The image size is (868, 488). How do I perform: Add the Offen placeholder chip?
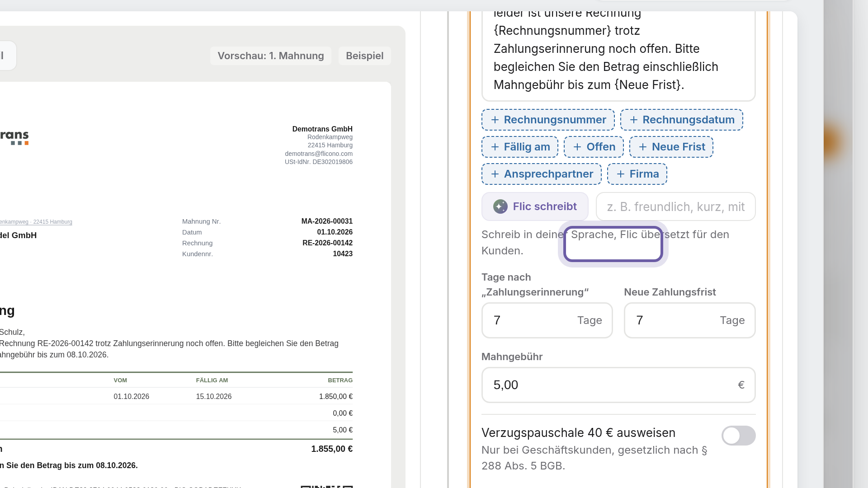594,147
